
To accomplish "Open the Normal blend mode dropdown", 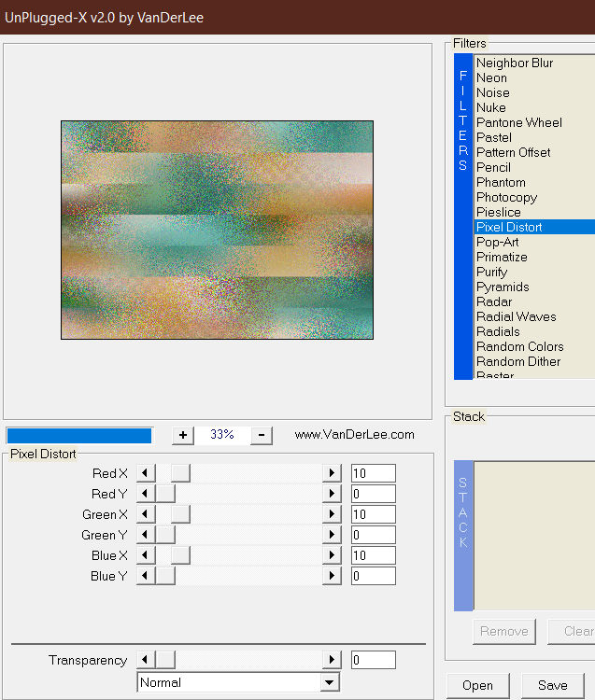I will [329, 682].
